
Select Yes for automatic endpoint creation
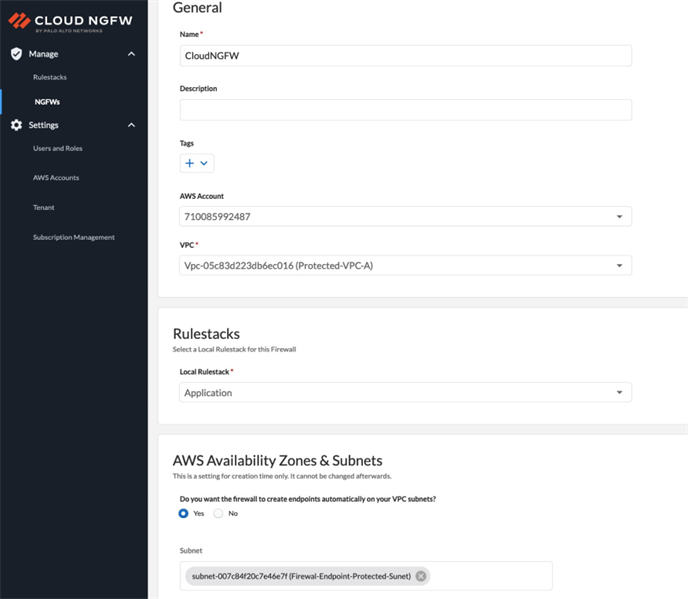coord(183,513)
